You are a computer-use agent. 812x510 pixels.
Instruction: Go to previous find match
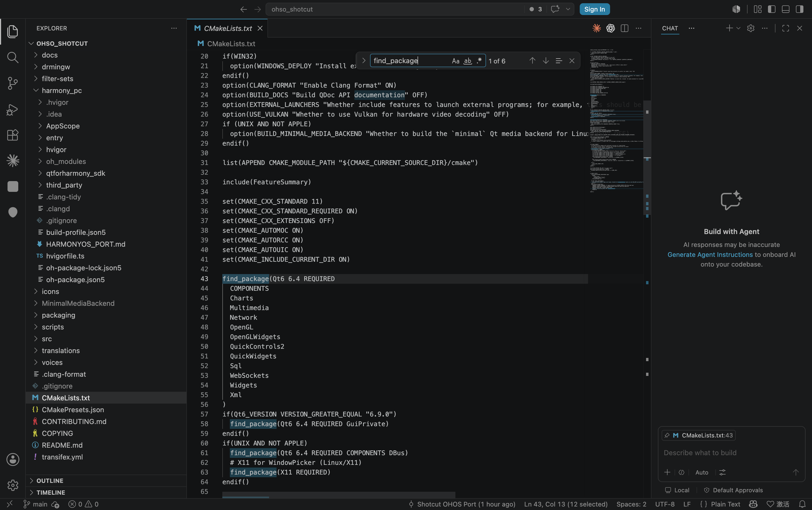tap(532, 61)
